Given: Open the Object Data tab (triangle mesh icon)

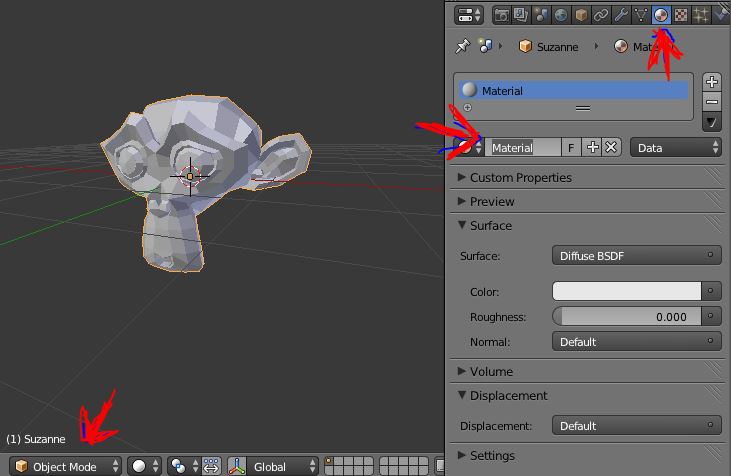Looking at the screenshot, I should click(641, 15).
